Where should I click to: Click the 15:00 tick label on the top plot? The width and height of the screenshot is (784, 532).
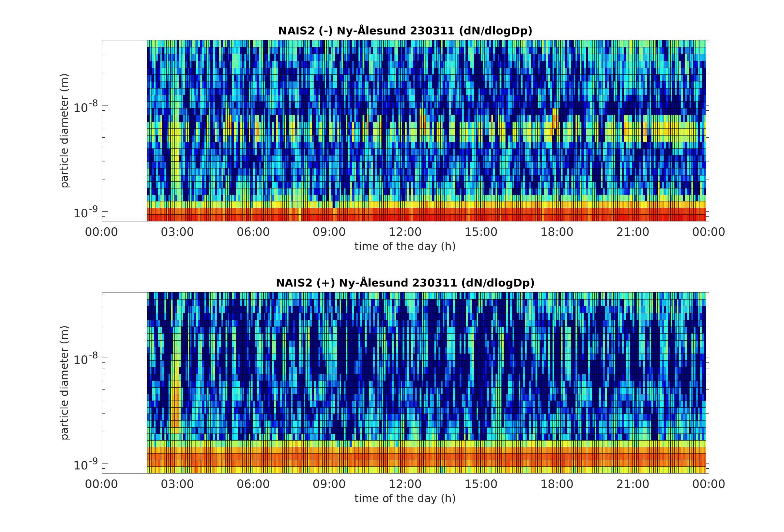[x=481, y=232]
